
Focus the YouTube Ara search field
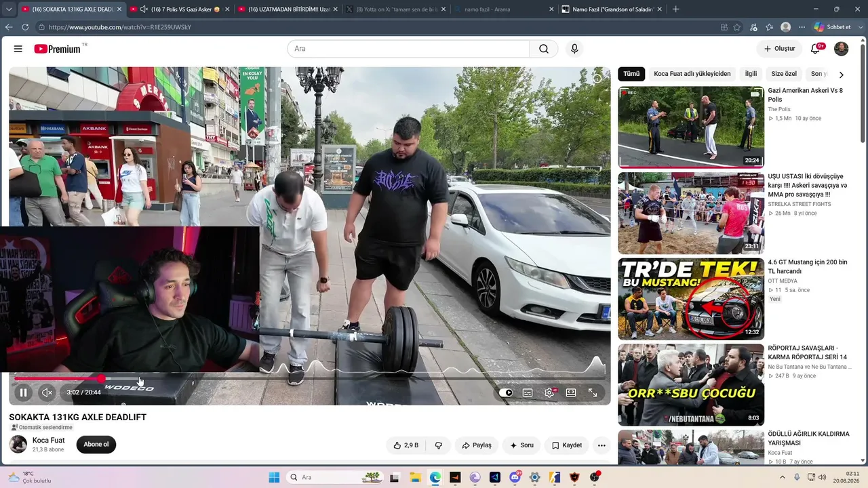click(408, 49)
